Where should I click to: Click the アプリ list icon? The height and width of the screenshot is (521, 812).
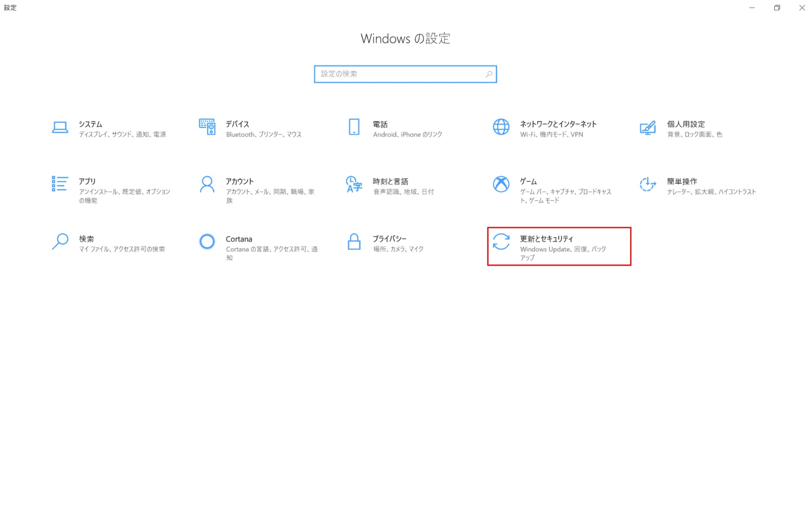pos(60,184)
